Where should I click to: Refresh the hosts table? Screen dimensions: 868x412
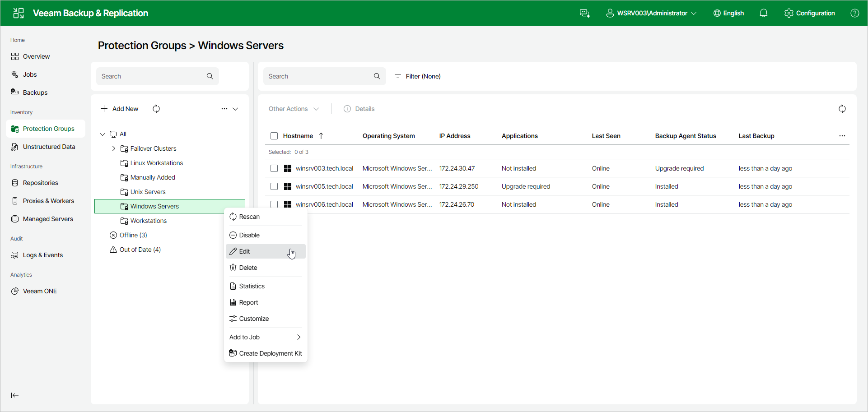click(842, 109)
